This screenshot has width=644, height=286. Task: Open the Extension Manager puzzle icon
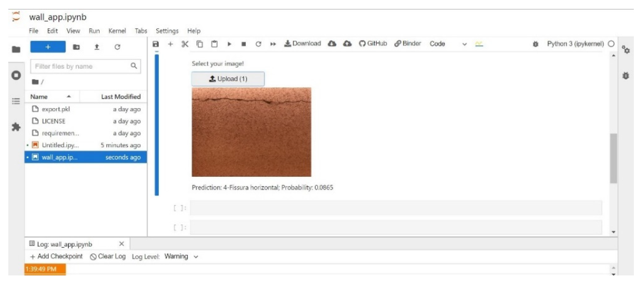coord(16,127)
